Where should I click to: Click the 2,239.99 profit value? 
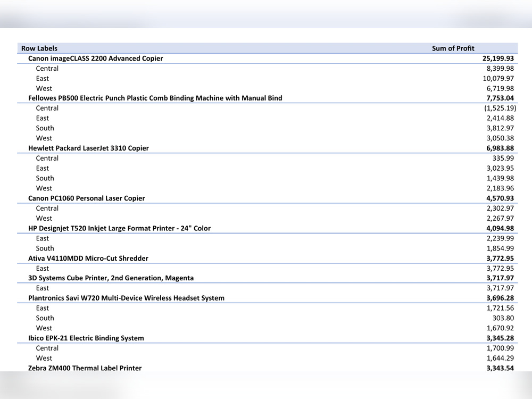(500, 238)
